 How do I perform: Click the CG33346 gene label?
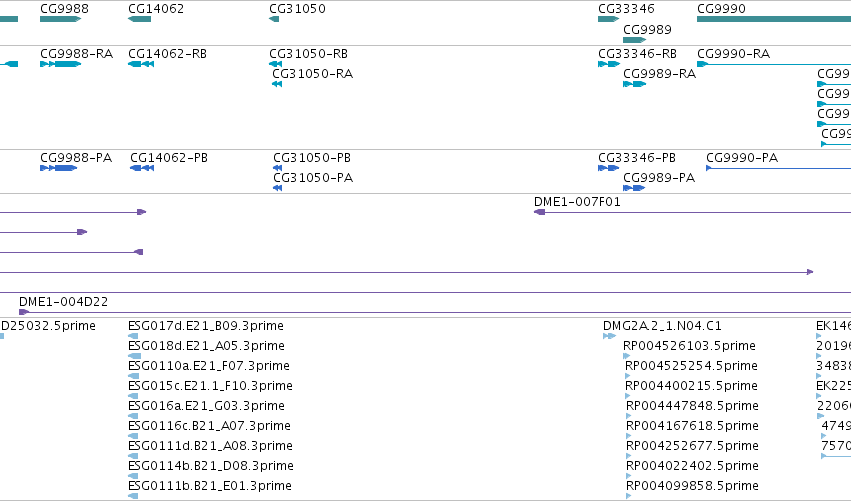click(x=626, y=9)
